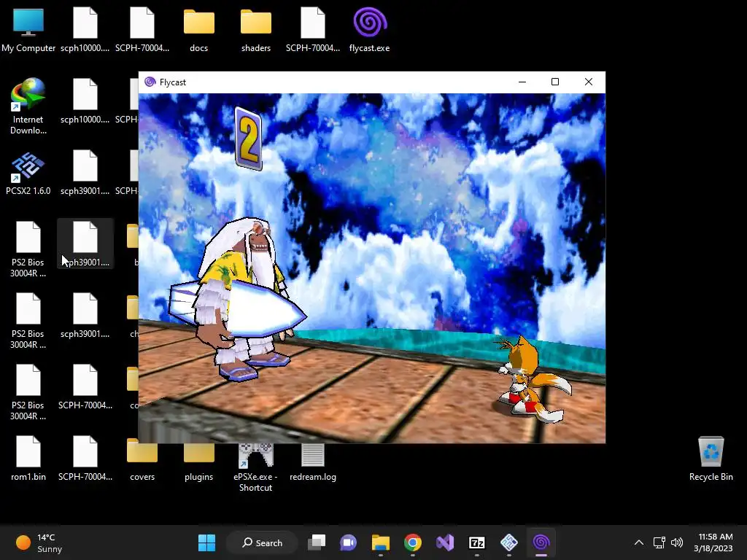The height and width of the screenshot is (560, 747).
Task: Select SCPH-70004 file beside rom1.bin
Action: [x=85, y=459]
